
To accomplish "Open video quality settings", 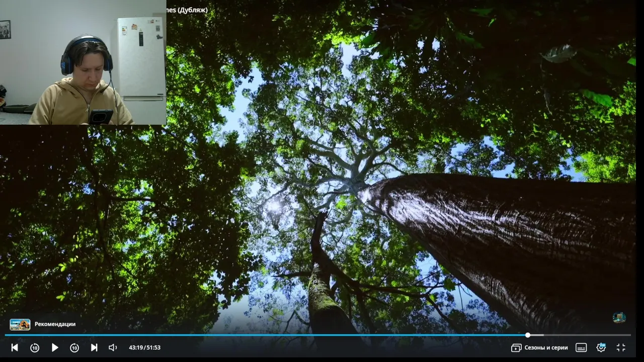I will coord(601,347).
